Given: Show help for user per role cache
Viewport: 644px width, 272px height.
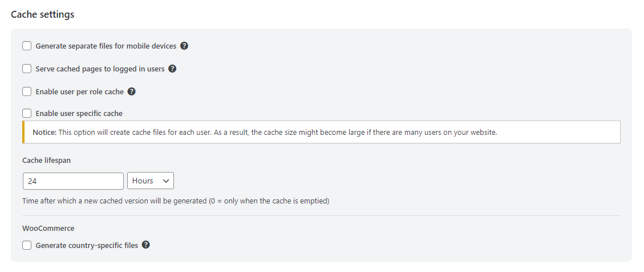Looking at the screenshot, I should [x=131, y=91].
